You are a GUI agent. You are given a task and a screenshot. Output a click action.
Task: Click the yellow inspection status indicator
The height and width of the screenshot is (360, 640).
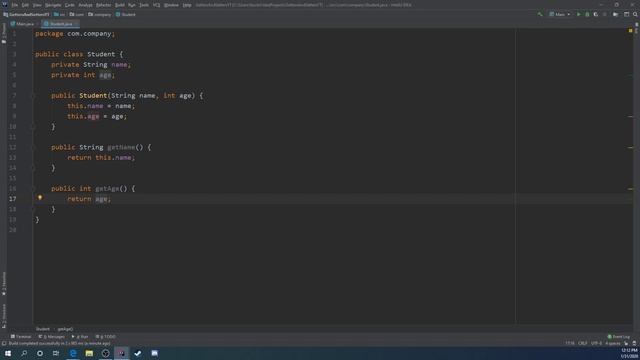click(x=630, y=31)
